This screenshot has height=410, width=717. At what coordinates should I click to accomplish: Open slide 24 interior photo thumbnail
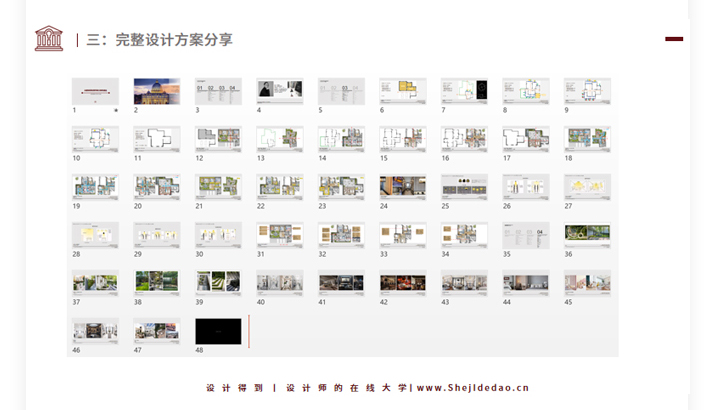403,187
